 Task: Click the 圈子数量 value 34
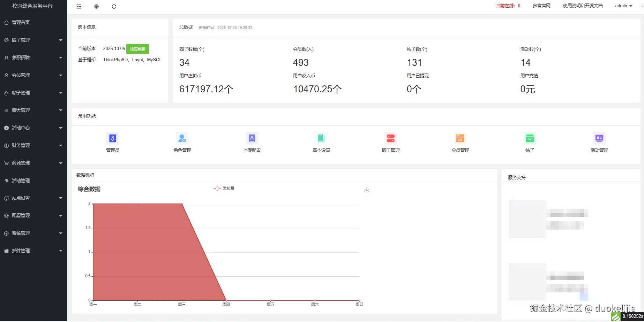[x=184, y=63]
